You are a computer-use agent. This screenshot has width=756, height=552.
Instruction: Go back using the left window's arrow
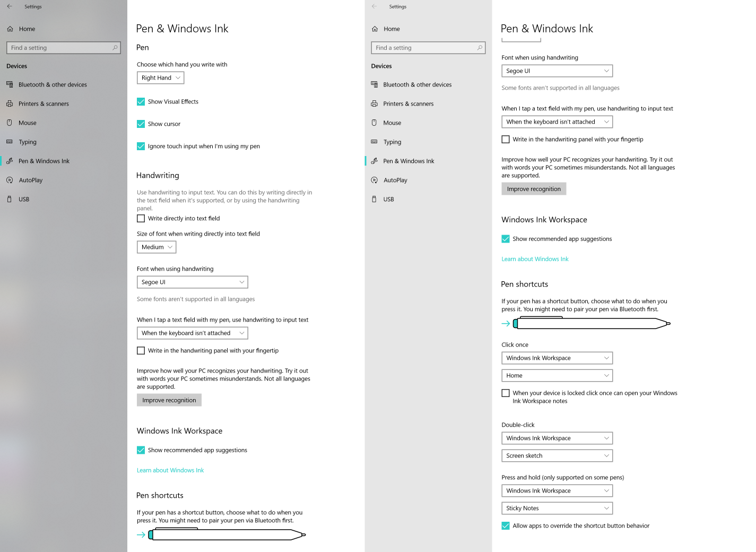tap(10, 6)
